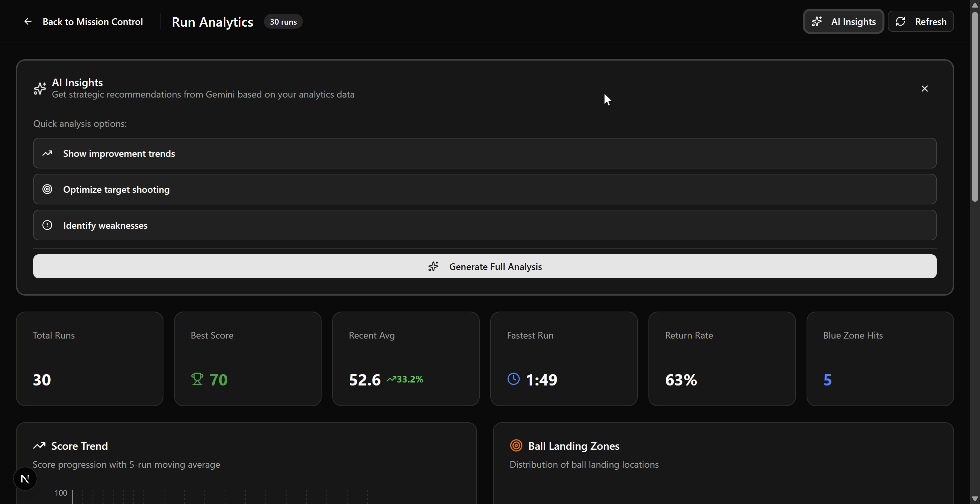The height and width of the screenshot is (504, 980).
Task: Choose Optimize target shooting option
Action: pos(484,189)
